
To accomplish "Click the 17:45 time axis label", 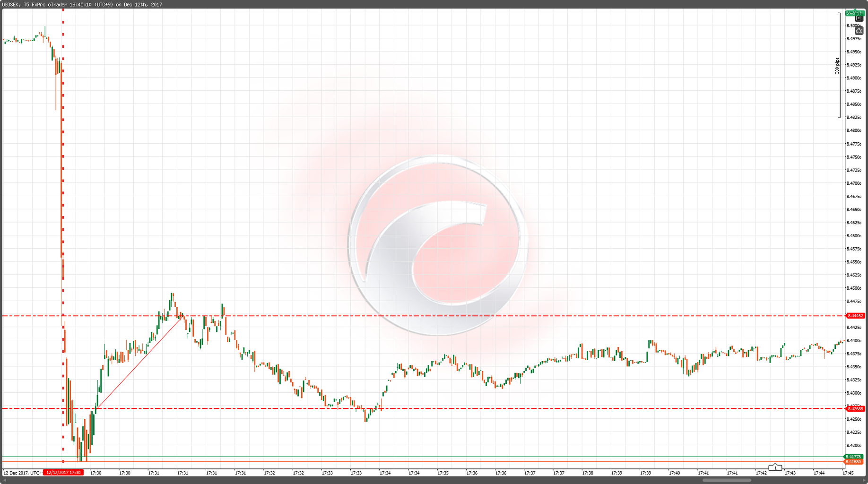I will tap(848, 473).
